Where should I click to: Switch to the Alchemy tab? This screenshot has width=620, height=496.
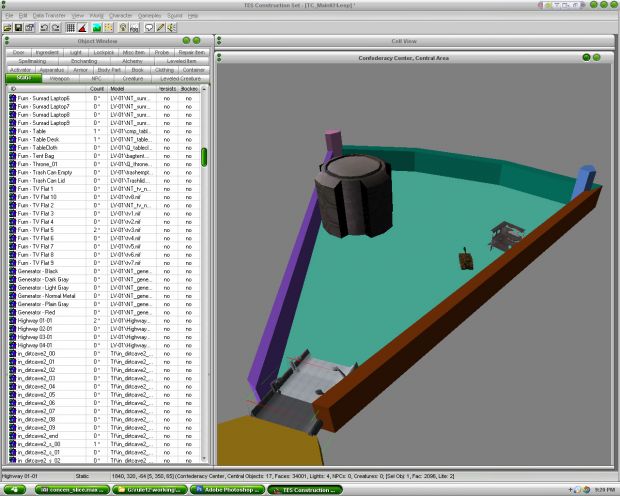tap(132, 61)
